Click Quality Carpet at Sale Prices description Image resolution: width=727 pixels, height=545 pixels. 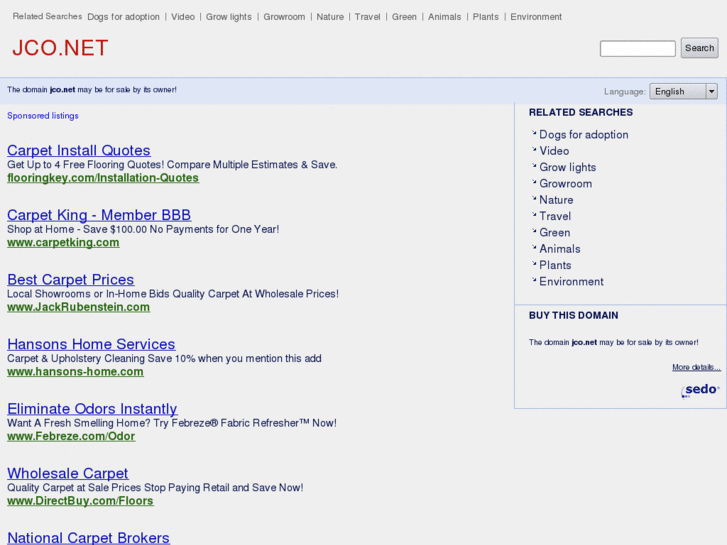coord(155,487)
